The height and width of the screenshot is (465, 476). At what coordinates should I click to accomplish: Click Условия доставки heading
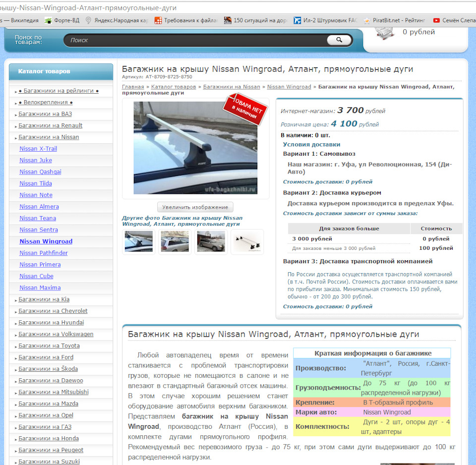click(x=311, y=144)
